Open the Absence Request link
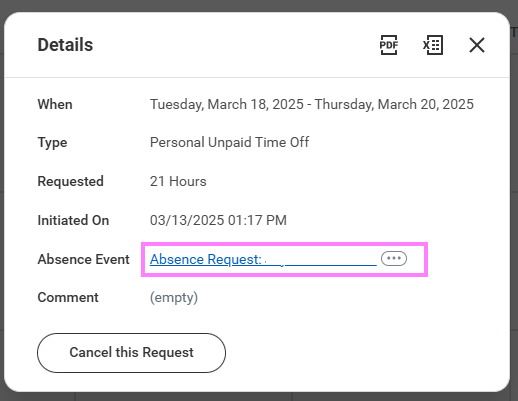This screenshot has width=518, height=401. point(263,259)
